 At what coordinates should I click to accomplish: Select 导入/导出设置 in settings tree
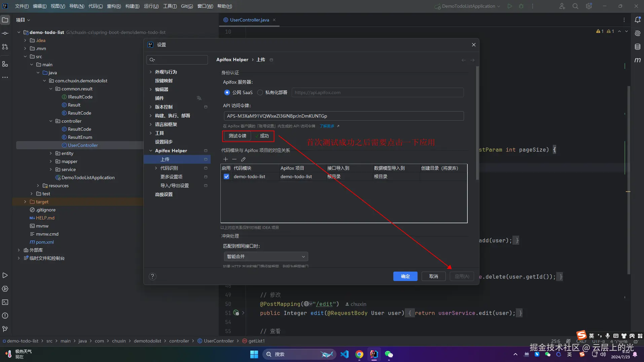pos(174,186)
